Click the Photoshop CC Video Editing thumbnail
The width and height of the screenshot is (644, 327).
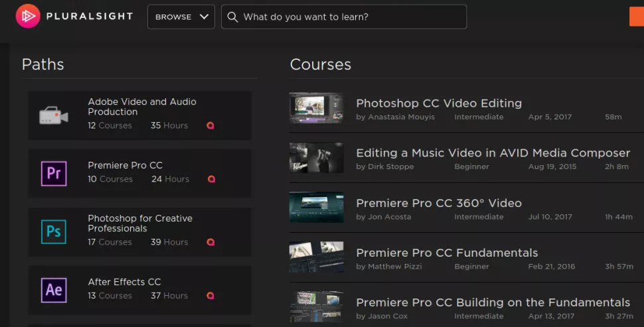tap(316, 108)
